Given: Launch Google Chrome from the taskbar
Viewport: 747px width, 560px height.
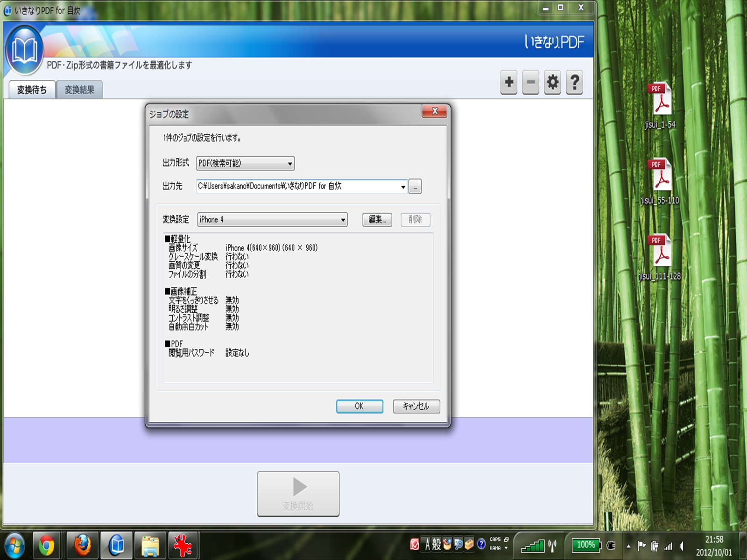Looking at the screenshot, I should click(46, 545).
